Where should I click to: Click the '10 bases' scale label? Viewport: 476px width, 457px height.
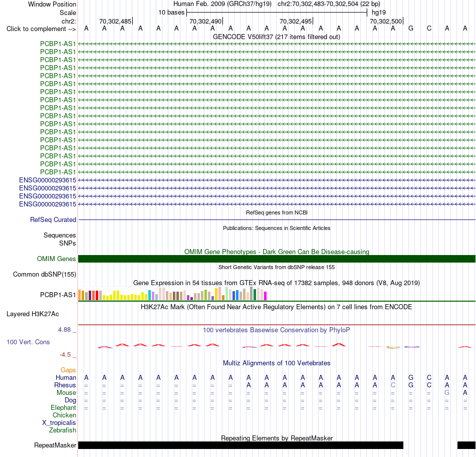pyautogui.click(x=171, y=13)
